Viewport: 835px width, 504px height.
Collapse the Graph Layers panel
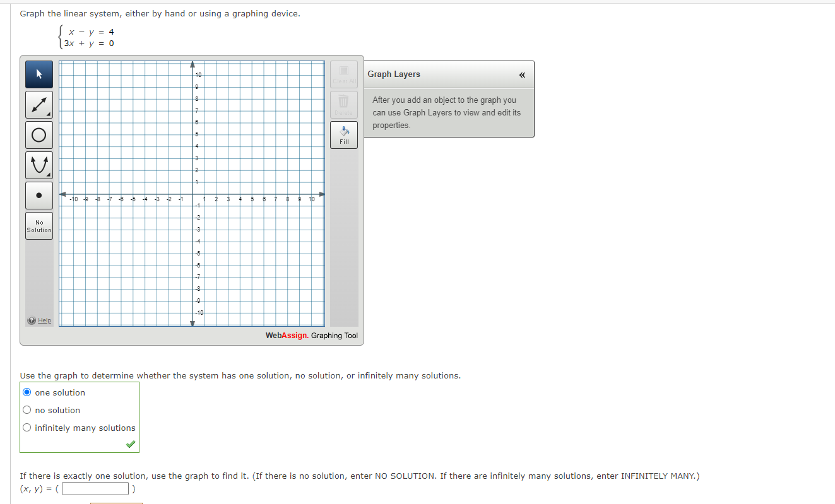[x=522, y=74]
